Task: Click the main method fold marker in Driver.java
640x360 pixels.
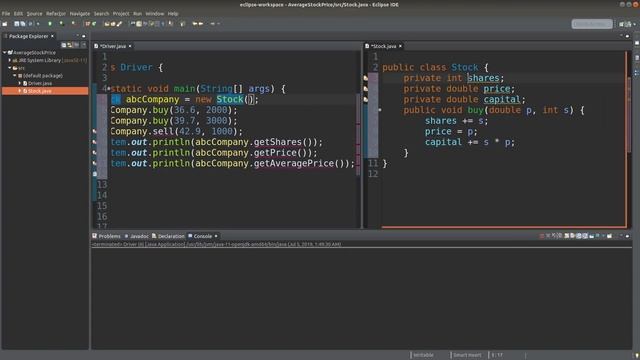Action: (109, 88)
